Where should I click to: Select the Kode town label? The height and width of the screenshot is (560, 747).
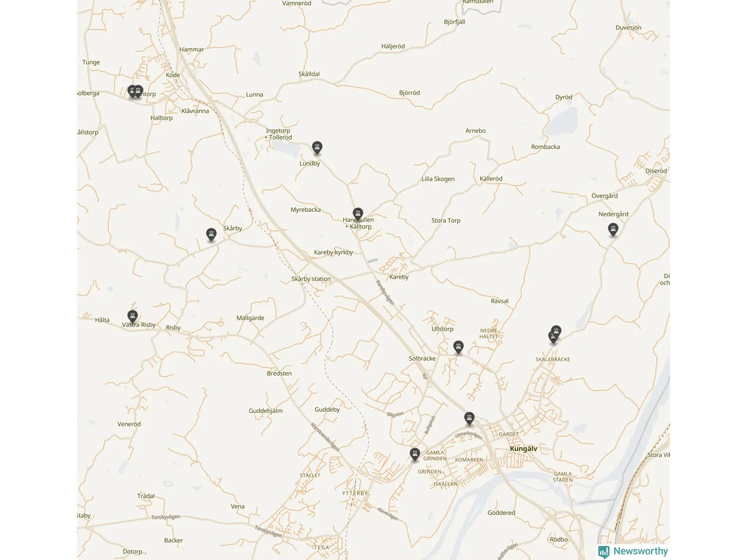coord(173,75)
